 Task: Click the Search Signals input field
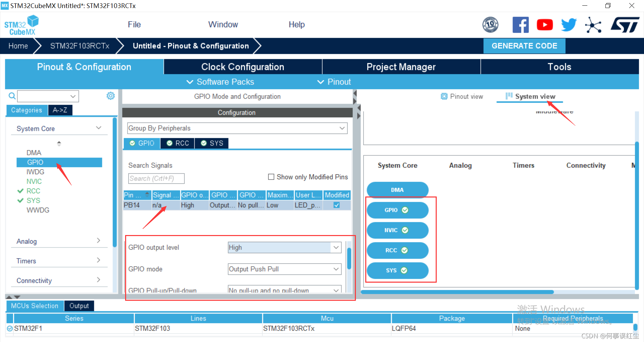156,178
